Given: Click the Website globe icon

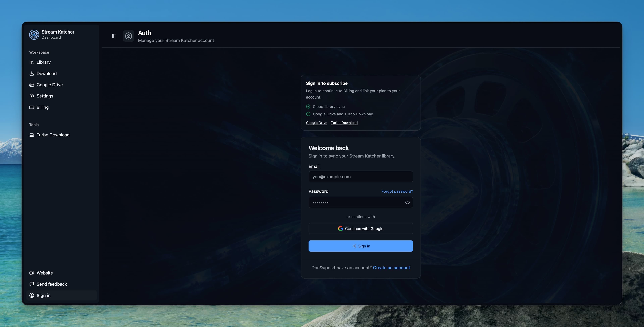Looking at the screenshot, I should coord(32,273).
